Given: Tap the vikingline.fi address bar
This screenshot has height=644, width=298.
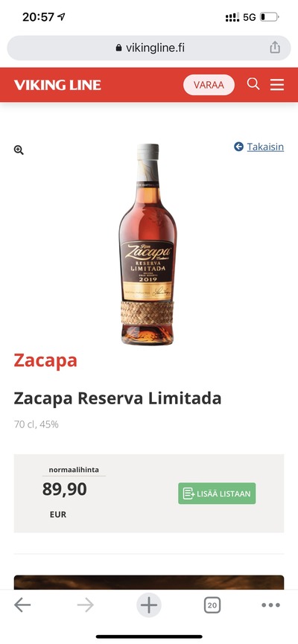Looking at the screenshot, I should pos(149,48).
